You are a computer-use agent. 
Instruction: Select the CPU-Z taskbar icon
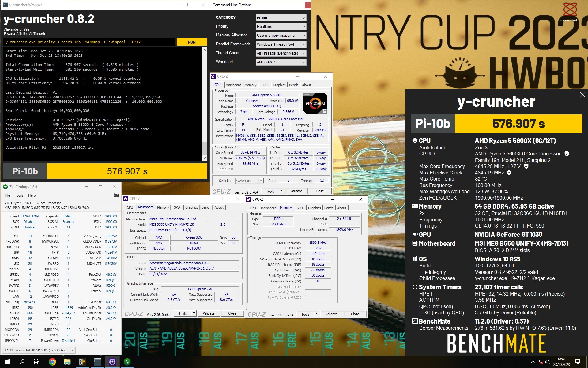point(112,362)
